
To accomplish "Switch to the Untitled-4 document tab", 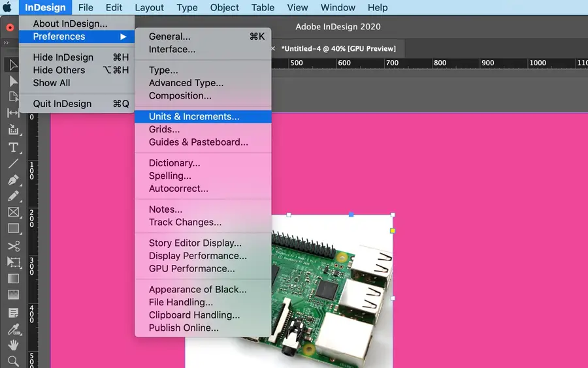I will click(338, 49).
